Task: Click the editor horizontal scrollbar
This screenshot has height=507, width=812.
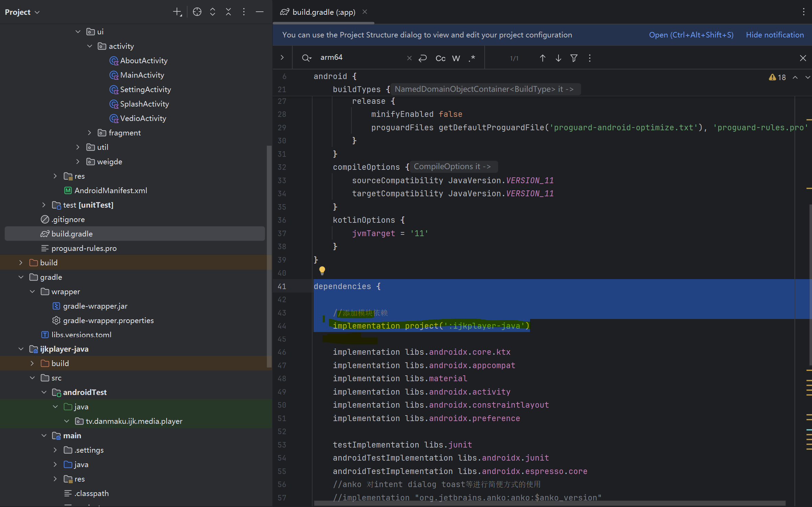Action: point(550,504)
